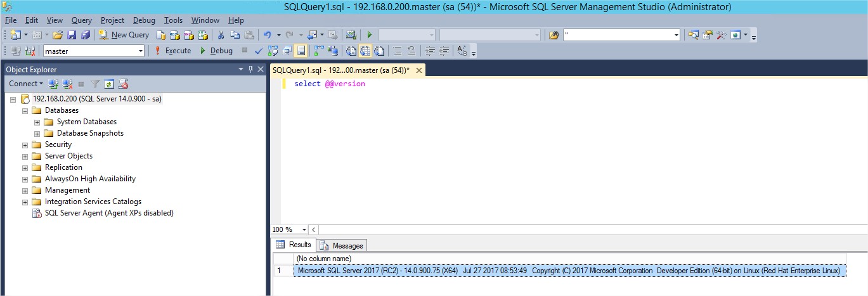868x296 pixels.
Task: Click the Undo arrow icon
Action: point(268,35)
